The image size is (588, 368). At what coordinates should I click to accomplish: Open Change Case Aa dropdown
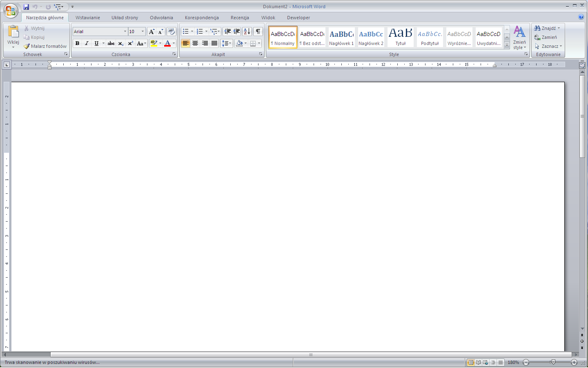click(x=141, y=43)
